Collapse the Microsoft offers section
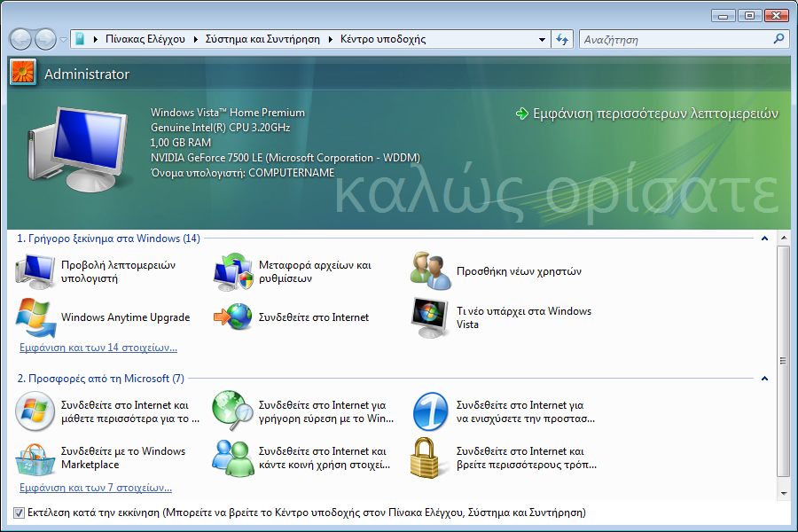Image resolution: width=798 pixels, height=532 pixels. point(764,379)
